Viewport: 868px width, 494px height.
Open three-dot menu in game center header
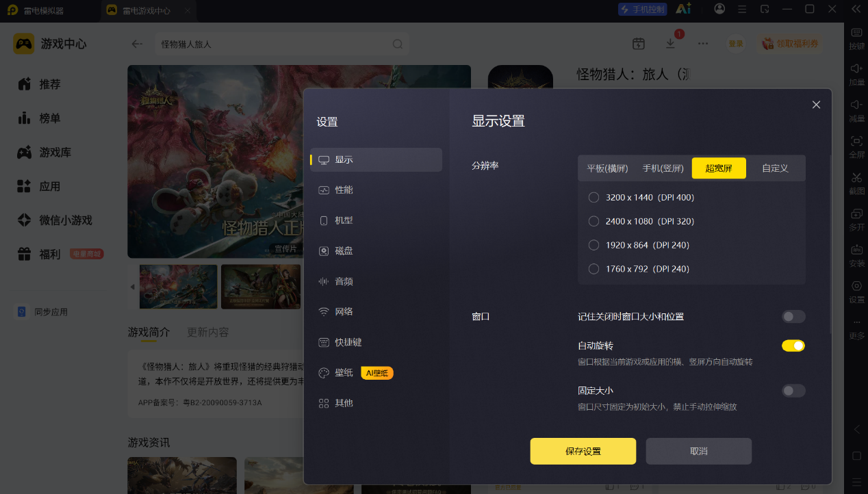(x=703, y=43)
